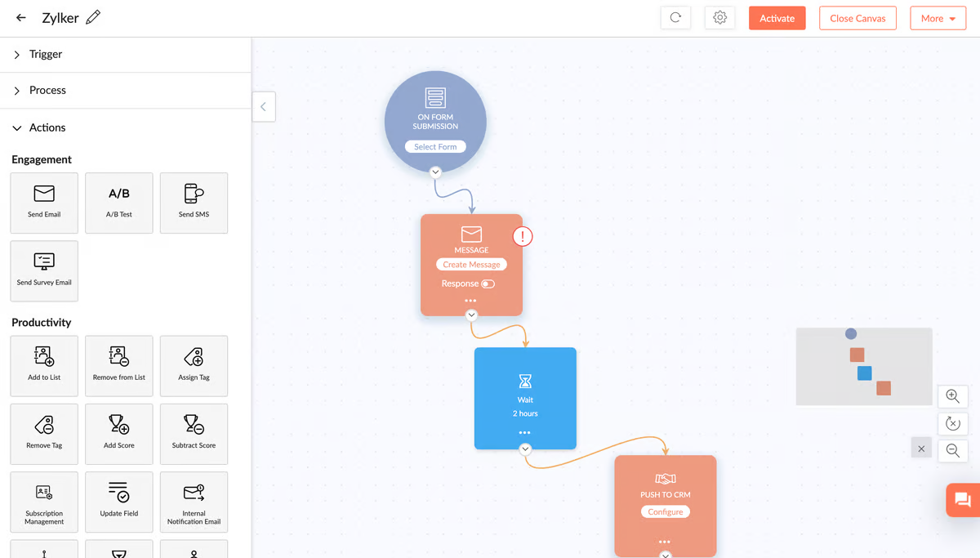
Task: Click the Activate button
Action: 777,18
